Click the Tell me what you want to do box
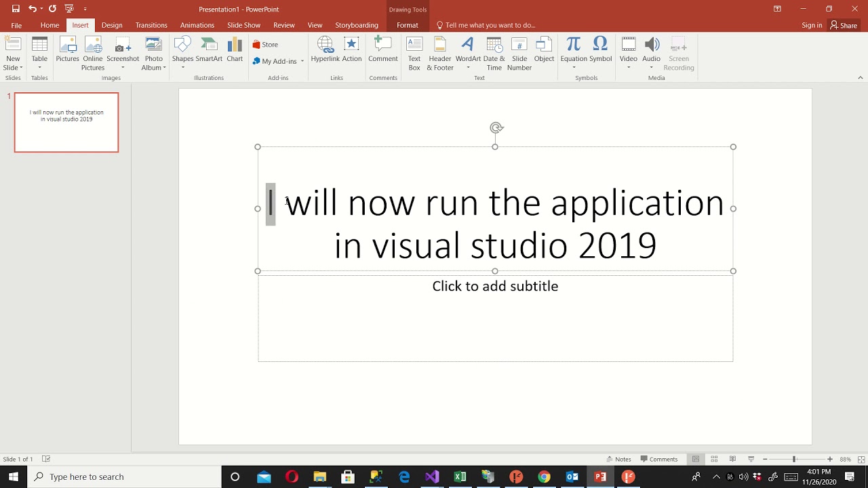Viewport: 868px width, 488px height. [486, 25]
